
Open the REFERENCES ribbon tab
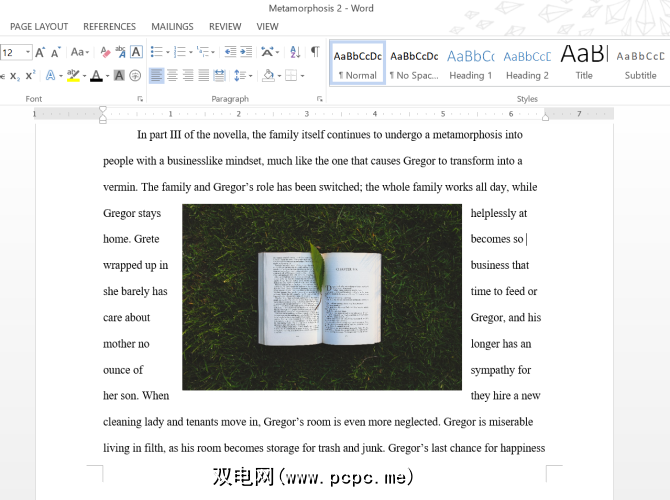(x=109, y=27)
